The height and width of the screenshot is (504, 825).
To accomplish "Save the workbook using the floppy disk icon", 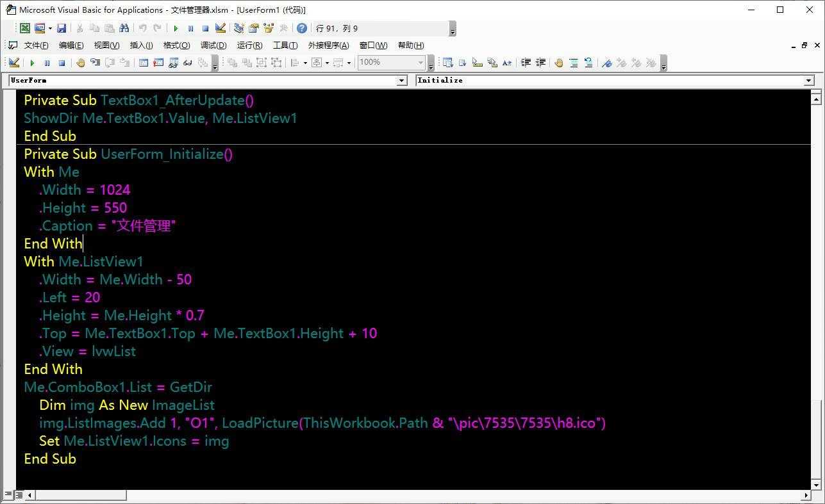I will [x=62, y=28].
